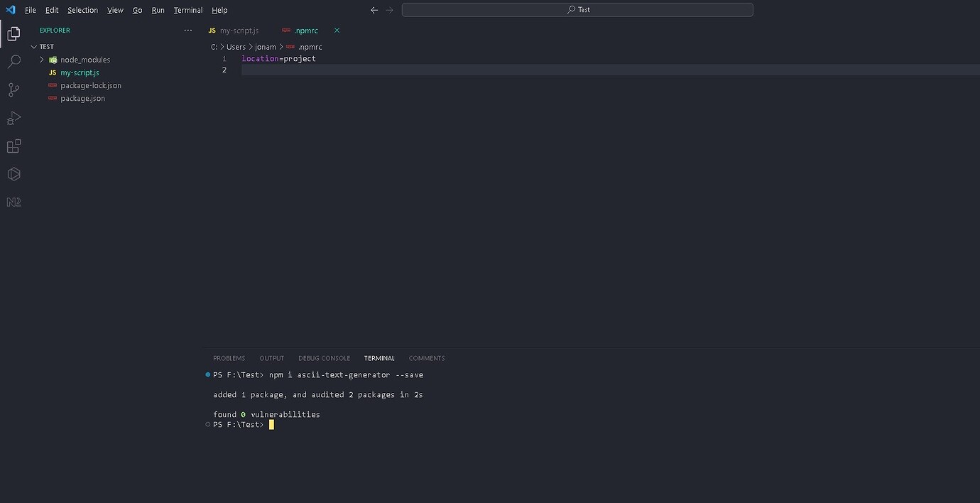Collapse the TEST folder in Explorer
980x503 pixels.
coord(33,46)
